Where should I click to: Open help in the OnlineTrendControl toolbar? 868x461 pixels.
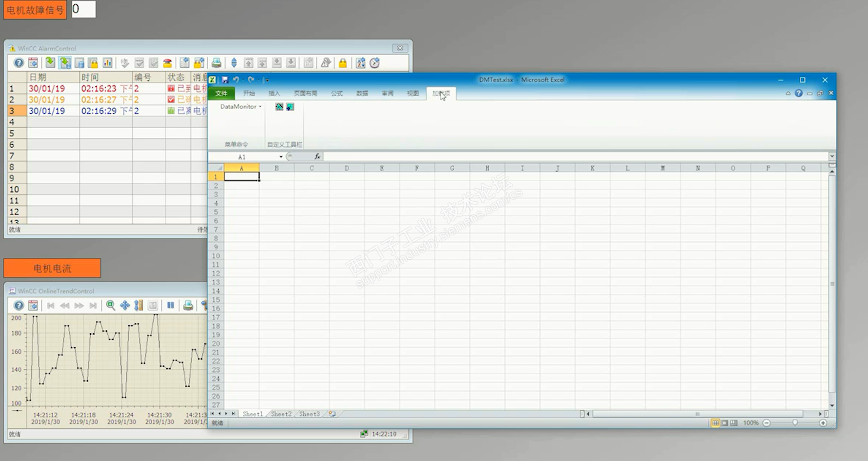point(19,306)
